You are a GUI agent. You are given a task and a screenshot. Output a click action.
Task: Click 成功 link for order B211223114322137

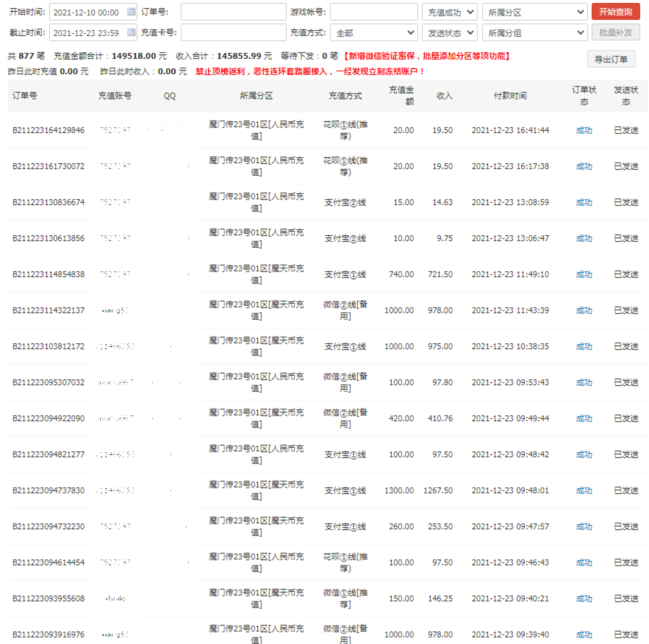(584, 310)
